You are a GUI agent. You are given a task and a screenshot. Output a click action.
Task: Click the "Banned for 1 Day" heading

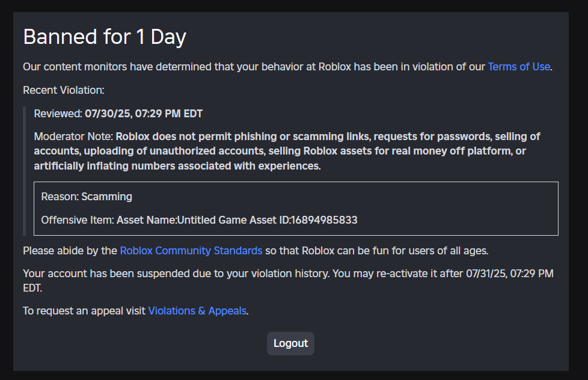pos(105,37)
